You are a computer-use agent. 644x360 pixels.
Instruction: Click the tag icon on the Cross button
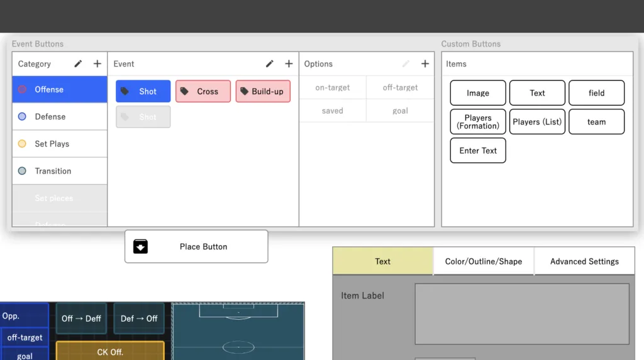coord(184,91)
